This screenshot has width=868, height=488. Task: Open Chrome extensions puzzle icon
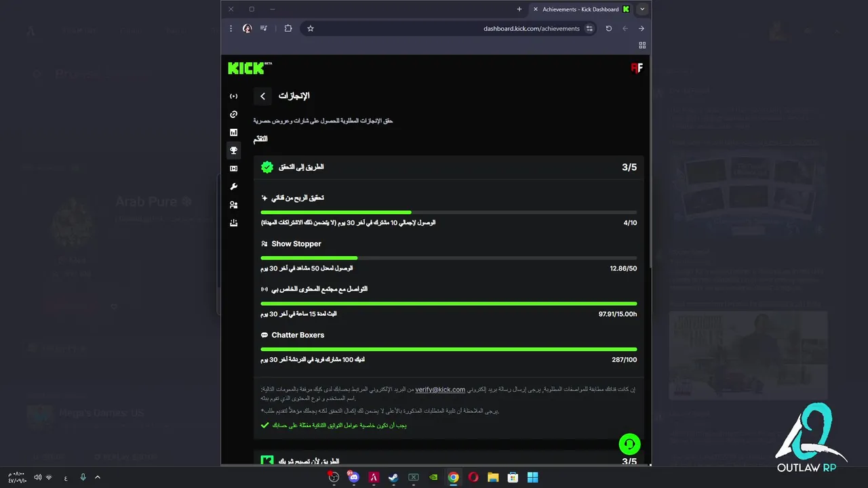point(288,28)
